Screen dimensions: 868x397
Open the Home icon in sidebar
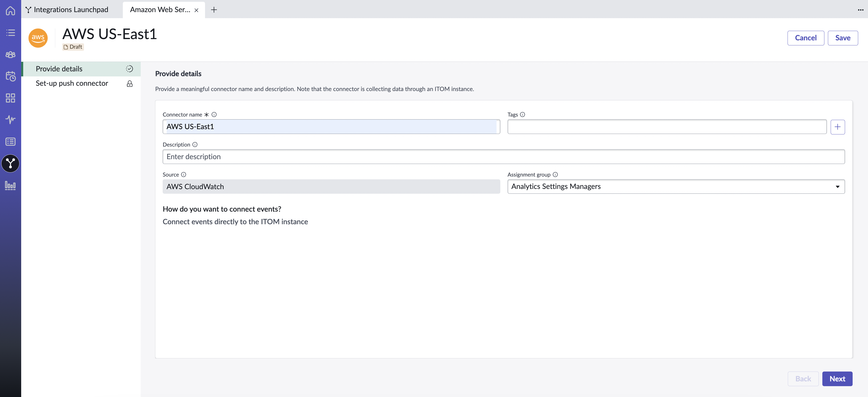tap(10, 11)
